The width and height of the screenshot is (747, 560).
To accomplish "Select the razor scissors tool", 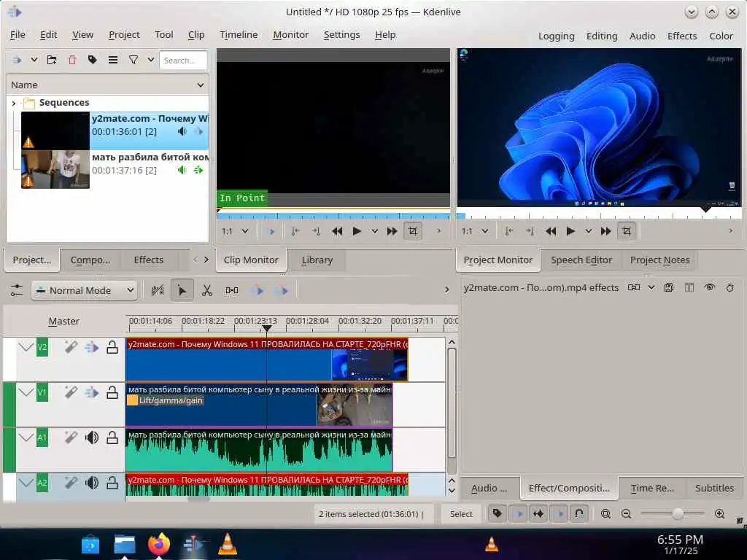I will [206, 290].
